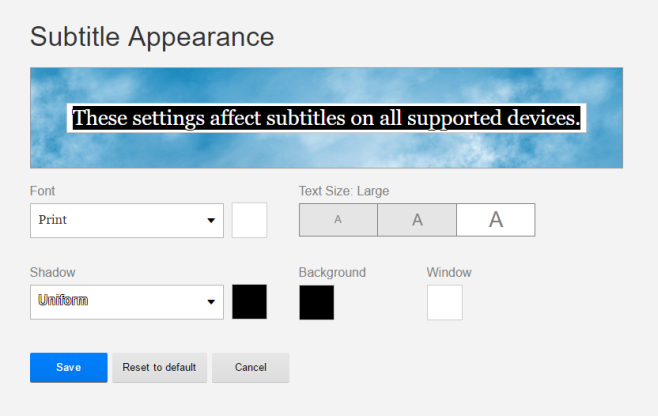Select the large text size A
This screenshot has width=658, height=416.
pos(495,220)
